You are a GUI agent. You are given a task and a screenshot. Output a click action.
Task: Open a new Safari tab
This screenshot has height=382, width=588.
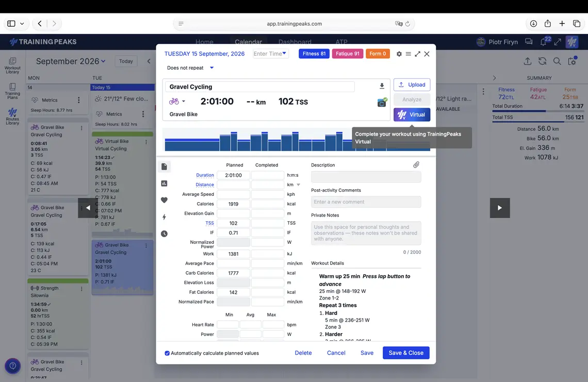point(562,24)
